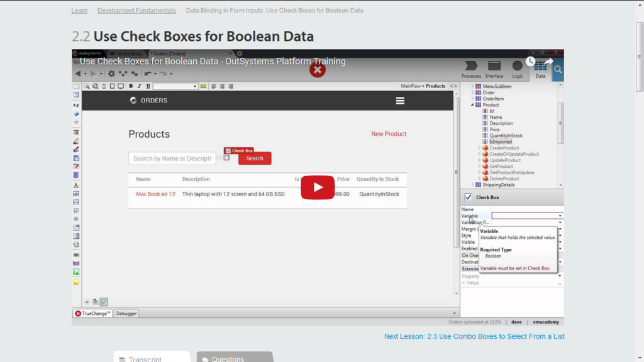Select the IsImported attribute
The height and width of the screenshot is (362, 644).
point(500,141)
